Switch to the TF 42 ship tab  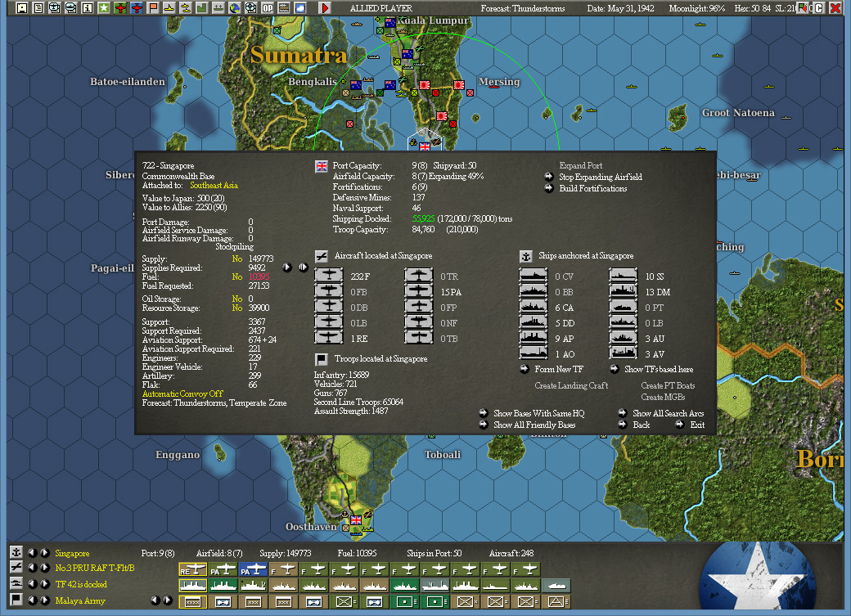[x=16, y=582]
